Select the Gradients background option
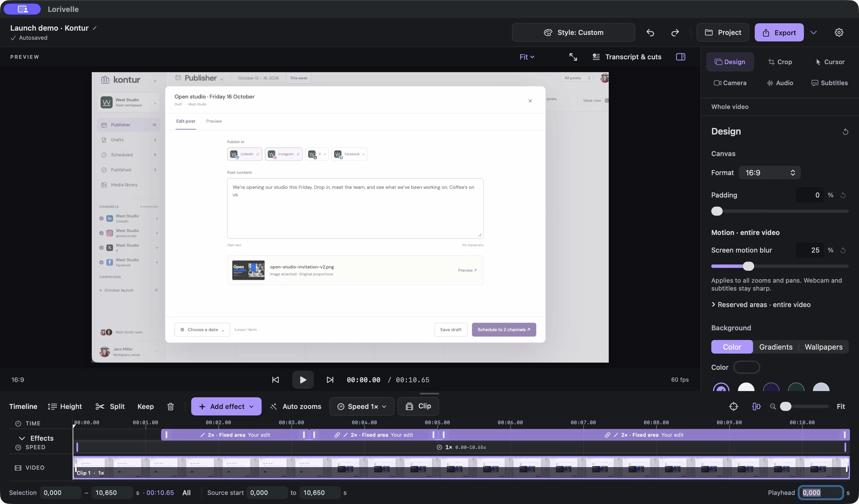The height and width of the screenshot is (504, 859). (x=775, y=347)
